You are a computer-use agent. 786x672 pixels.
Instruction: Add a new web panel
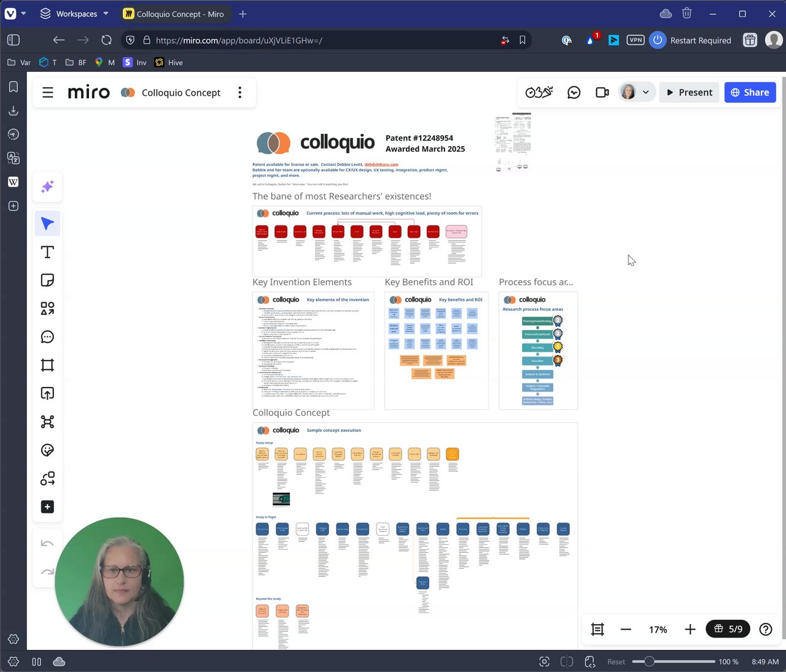(14, 206)
